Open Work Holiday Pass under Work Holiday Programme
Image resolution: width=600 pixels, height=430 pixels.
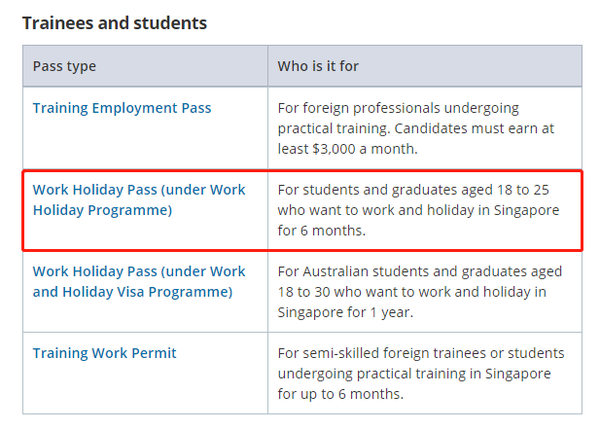(139, 200)
